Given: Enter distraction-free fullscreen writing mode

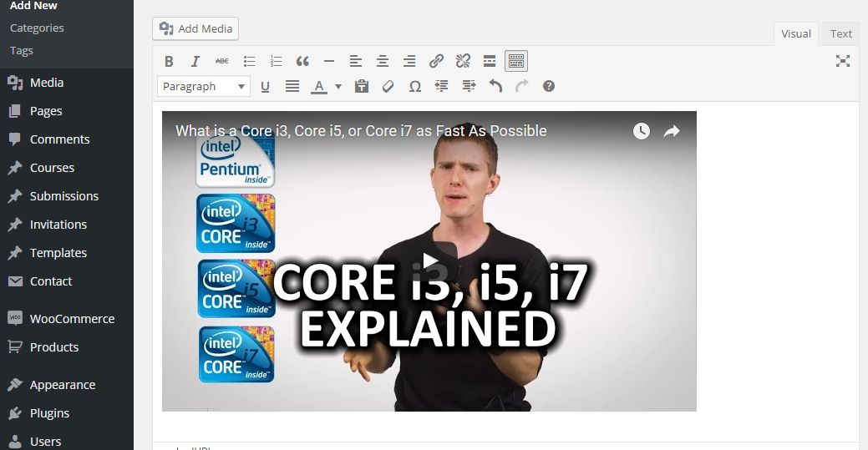Looking at the screenshot, I should (843, 61).
